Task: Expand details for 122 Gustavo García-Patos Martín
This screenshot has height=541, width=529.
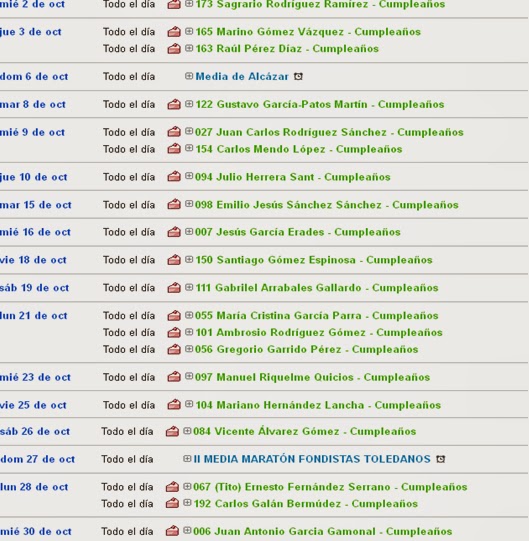Action: pos(189,104)
